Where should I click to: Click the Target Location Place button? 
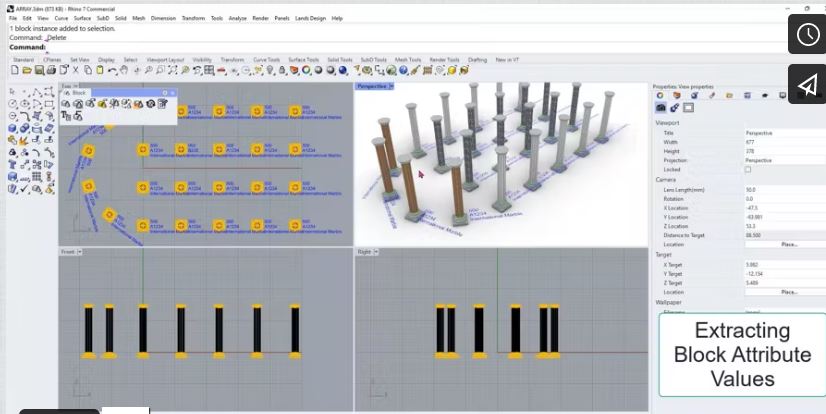tap(789, 292)
